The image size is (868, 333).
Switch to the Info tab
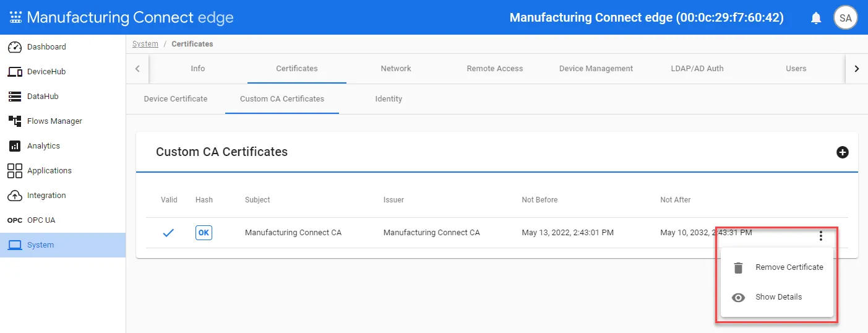point(198,69)
